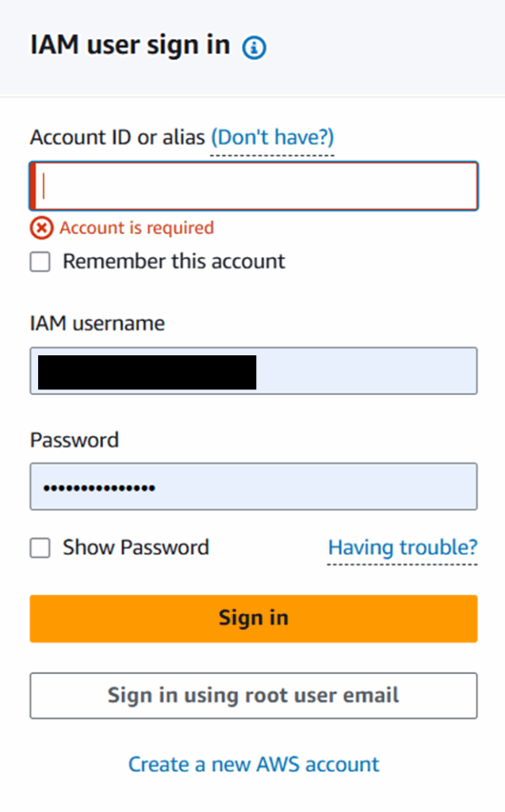The height and width of the screenshot is (812, 505).
Task: Click the Account is required error message
Action: (x=136, y=228)
